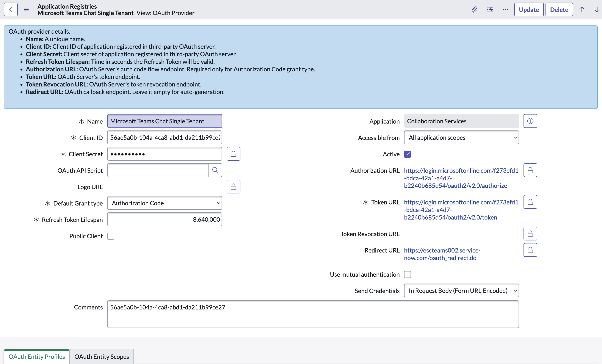Click OAuth API Script lookup magnifier
The width and height of the screenshot is (602, 364).
pyautogui.click(x=215, y=170)
